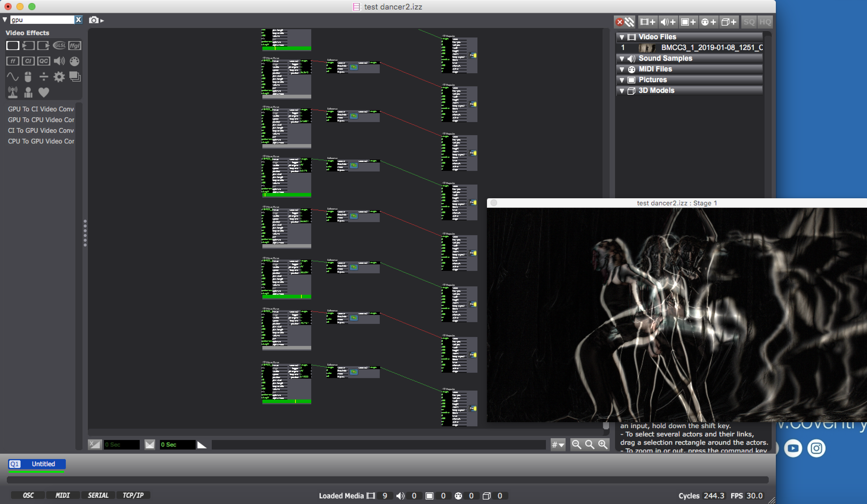The image size is (867, 504).
Task: Open the TCP/IP status tab
Action: [133, 495]
